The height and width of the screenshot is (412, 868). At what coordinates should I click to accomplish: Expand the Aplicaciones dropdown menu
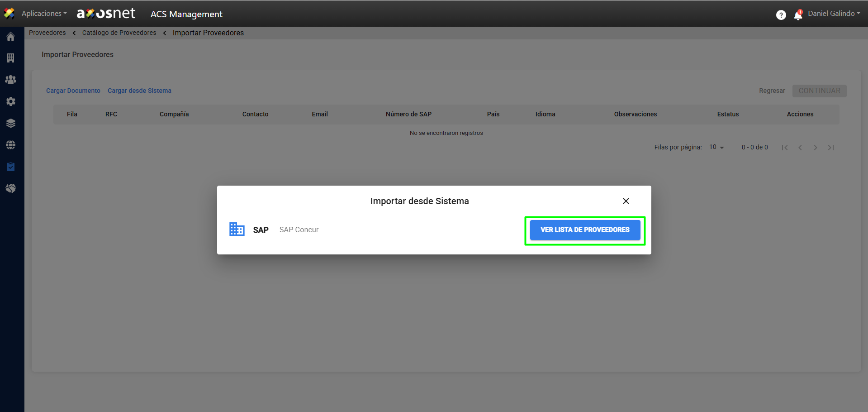point(44,14)
